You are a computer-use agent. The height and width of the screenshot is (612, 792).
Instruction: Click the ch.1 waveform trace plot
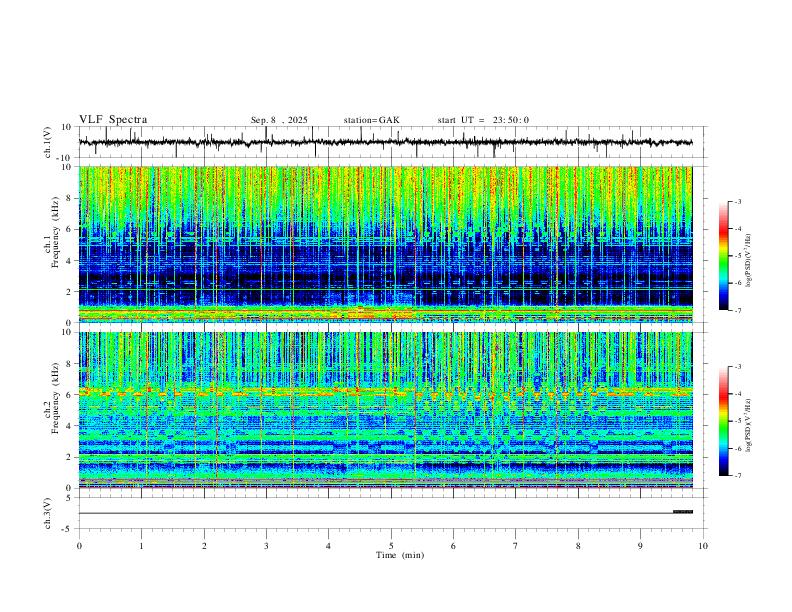[391, 142]
